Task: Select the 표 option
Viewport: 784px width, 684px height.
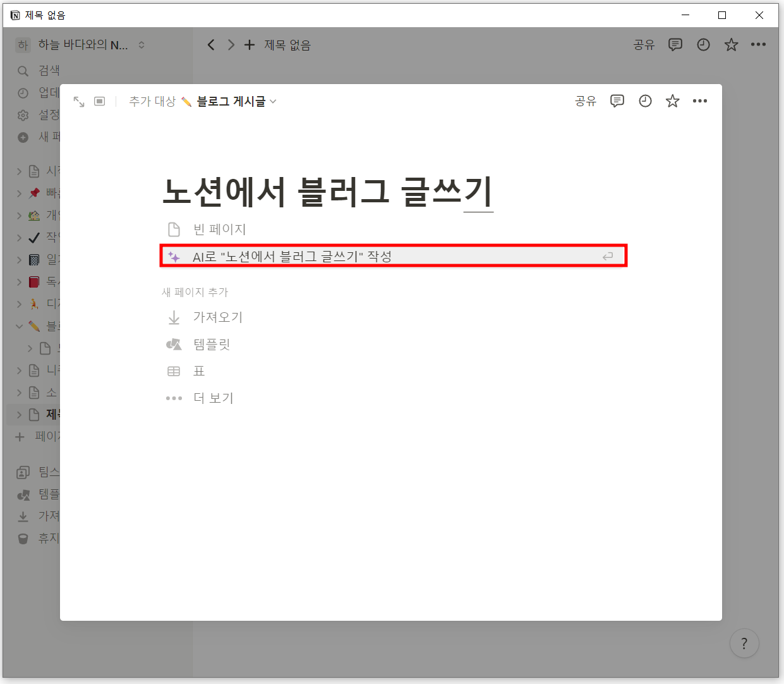Action: 393,371
